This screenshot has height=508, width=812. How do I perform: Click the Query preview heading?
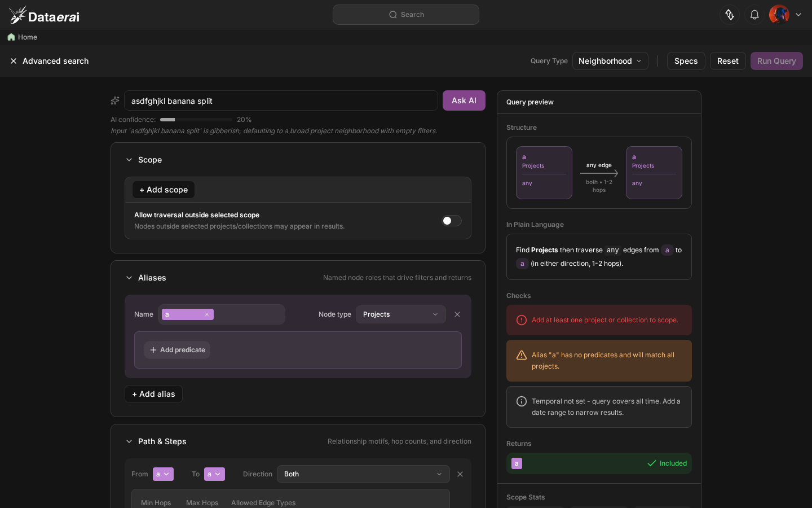tap(530, 102)
